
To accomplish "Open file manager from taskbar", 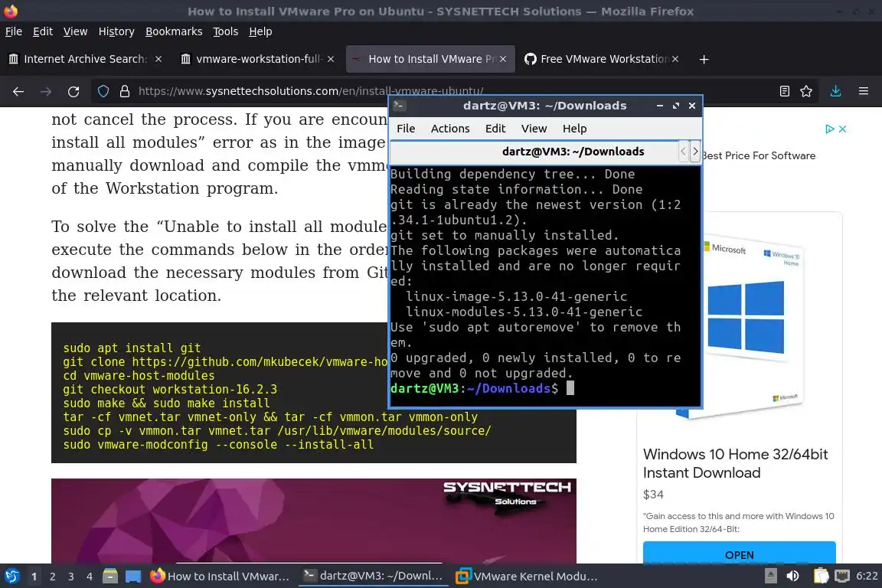I will click(x=110, y=577).
